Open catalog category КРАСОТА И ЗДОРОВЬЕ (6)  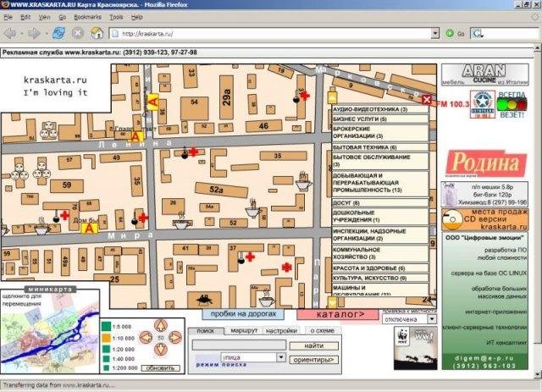[x=380, y=268]
